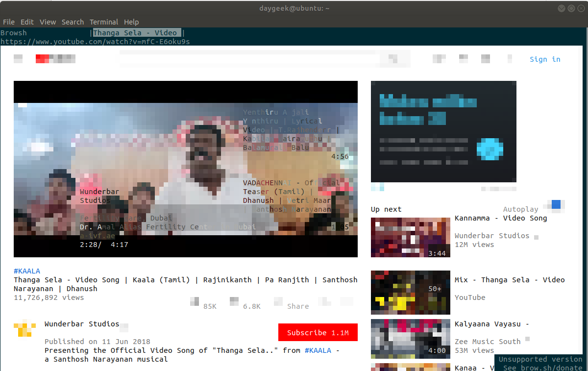Viewport: 588px width, 371px height.
Task: Open the File menu
Action: (x=9, y=22)
